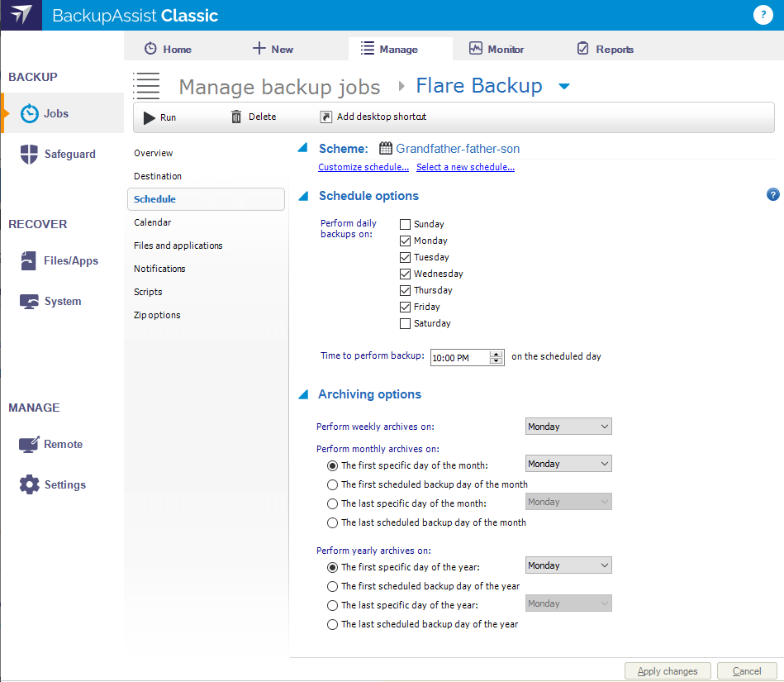Select last scheduled backup day of year
784x682 pixels.
coord(332,624)
